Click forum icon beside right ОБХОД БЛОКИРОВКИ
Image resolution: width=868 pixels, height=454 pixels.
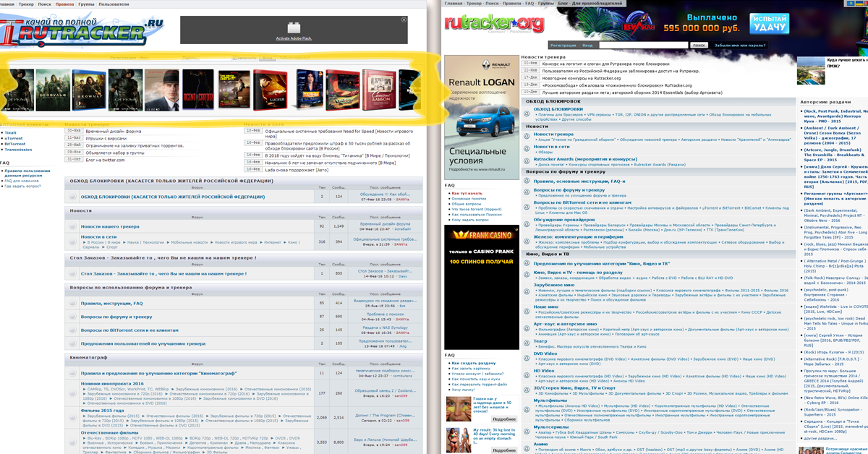(x=527, y=113)
